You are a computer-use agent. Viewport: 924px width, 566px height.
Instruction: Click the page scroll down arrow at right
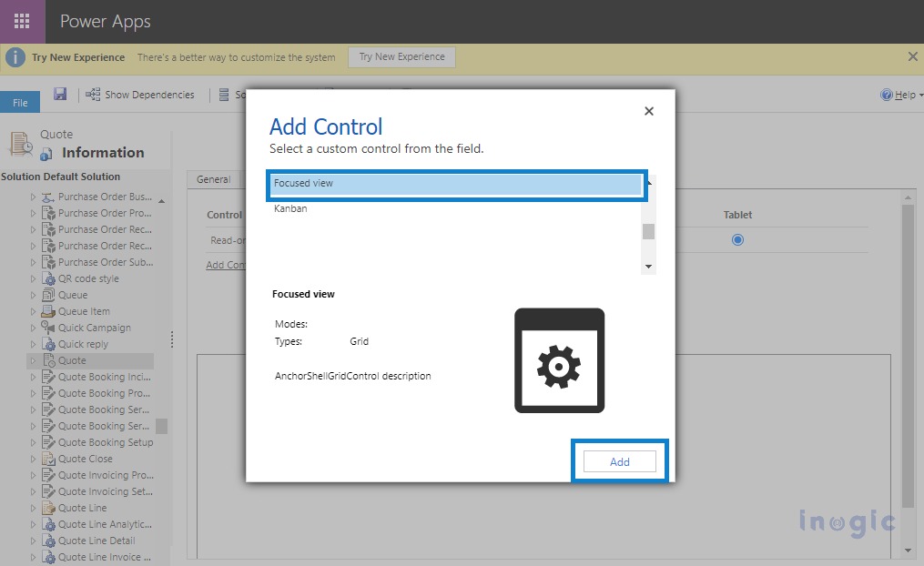click(909, 551)
